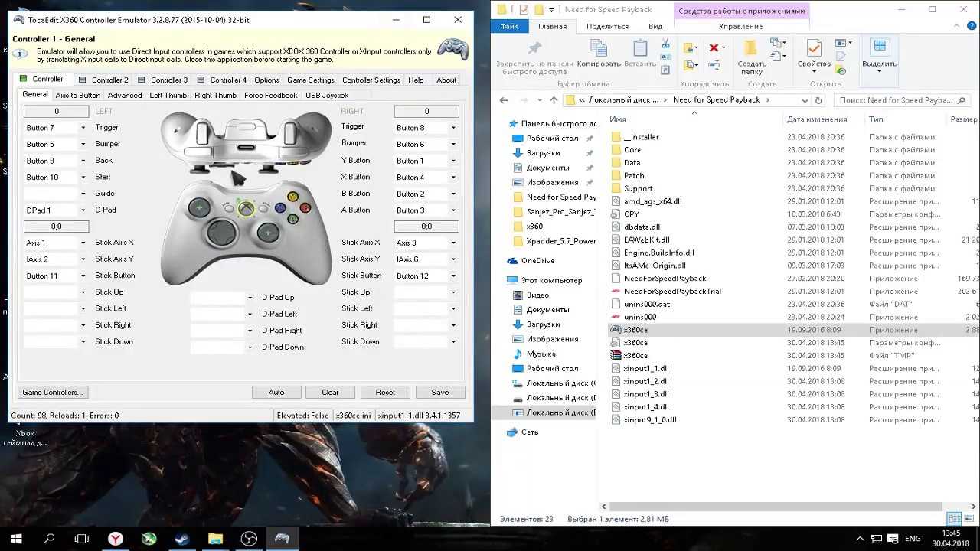Viewport: 980px width, 551px height.
Task: Click the Paste (Вставить) ribbon icon
Action: (640, 50)
